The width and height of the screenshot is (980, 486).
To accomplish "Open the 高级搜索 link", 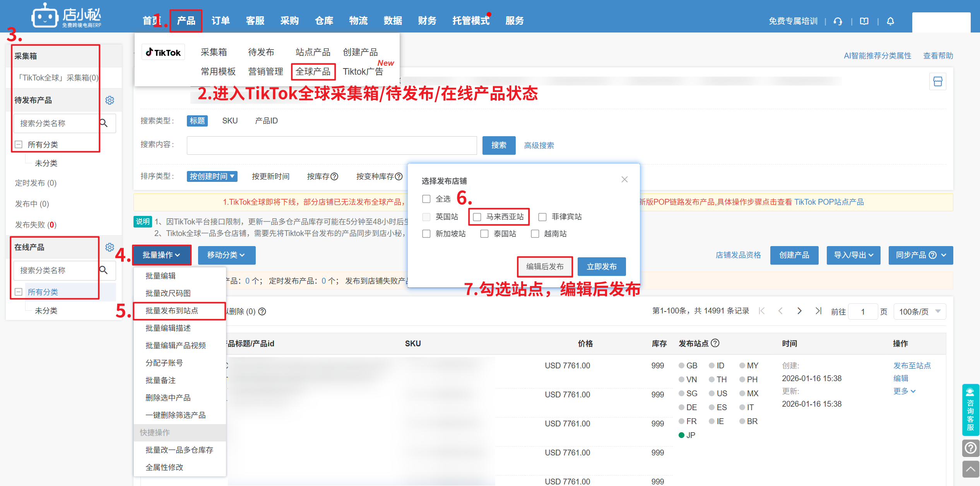I will [x=539, y=145].
